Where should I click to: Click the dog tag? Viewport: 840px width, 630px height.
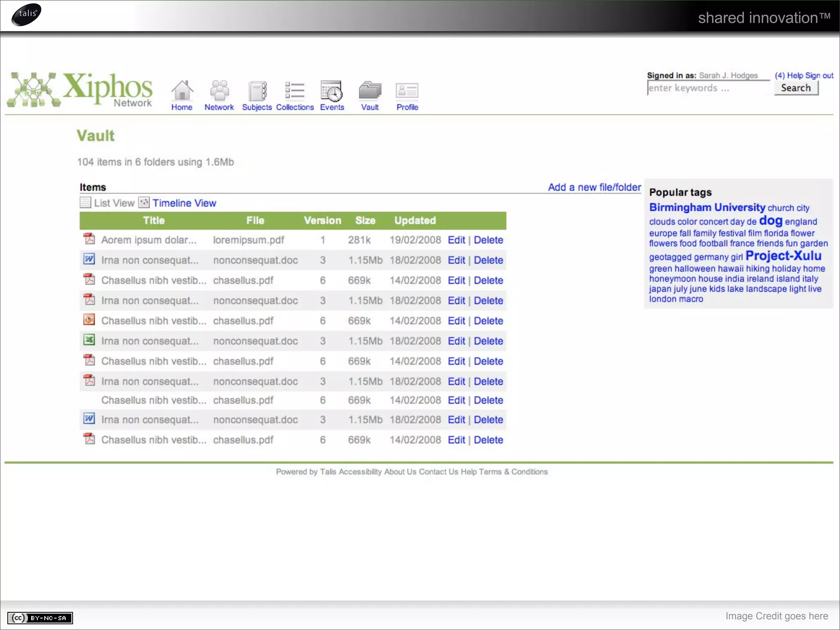click(771, 220)
